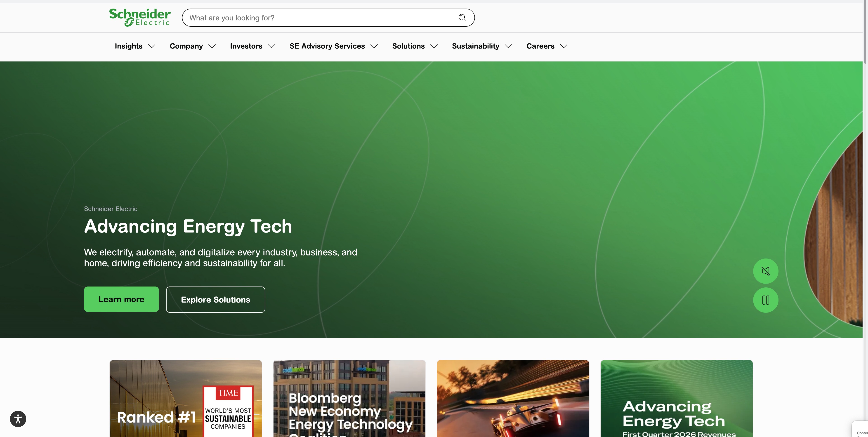868x437 pixels.
Task: Open the Ranked #1 TIME sustainable companies card
Action: click(186, 399)
